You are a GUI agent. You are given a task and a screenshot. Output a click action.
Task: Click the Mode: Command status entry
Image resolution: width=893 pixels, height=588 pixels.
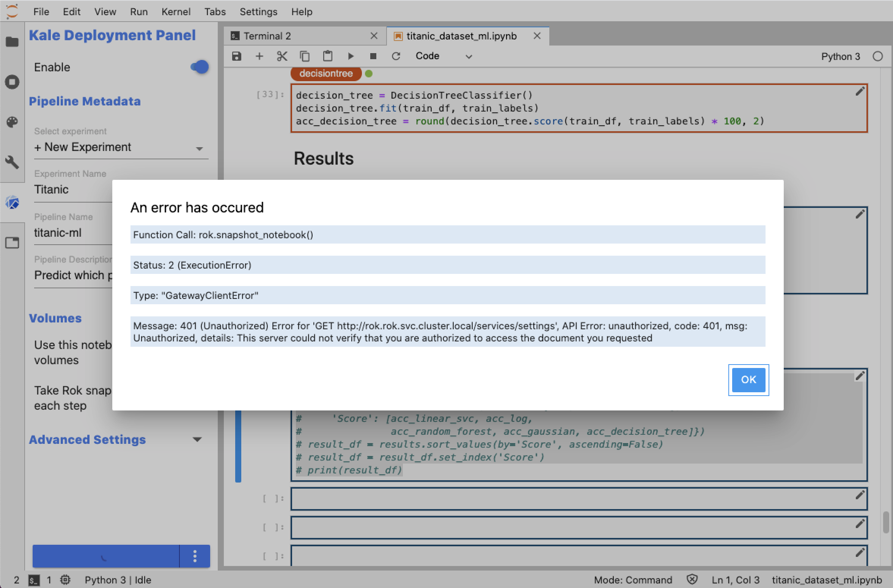[633, 580]
